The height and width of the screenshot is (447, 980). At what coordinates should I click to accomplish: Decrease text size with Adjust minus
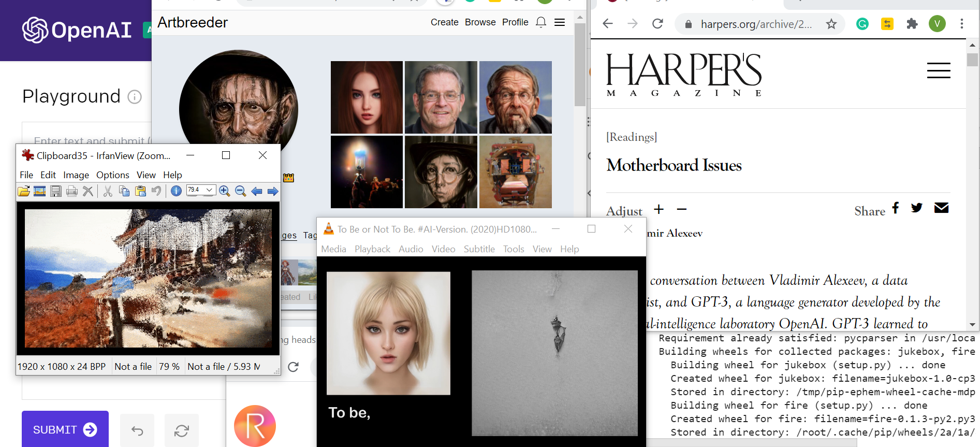(682, 209)
